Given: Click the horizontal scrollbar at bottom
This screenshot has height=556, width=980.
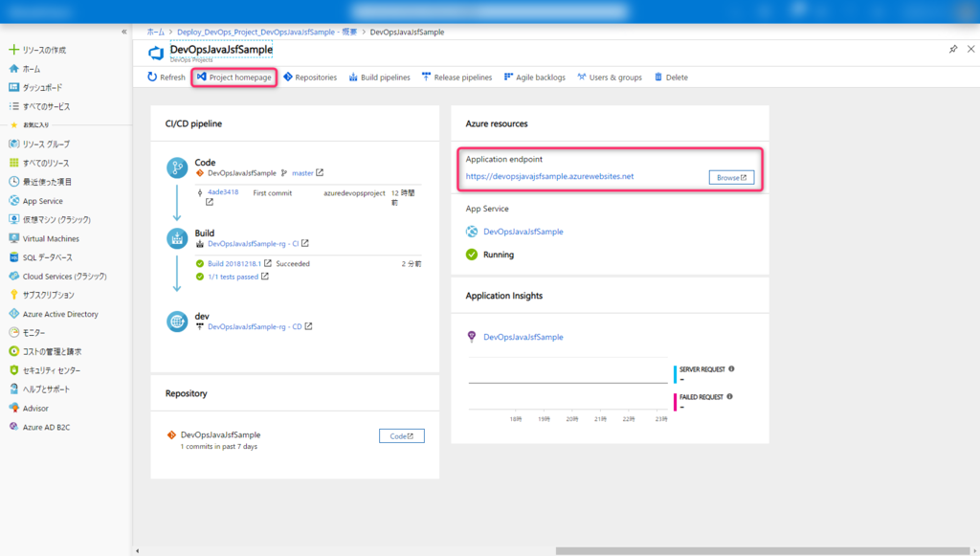Looking at the screenshot, I should pos(763,551).
